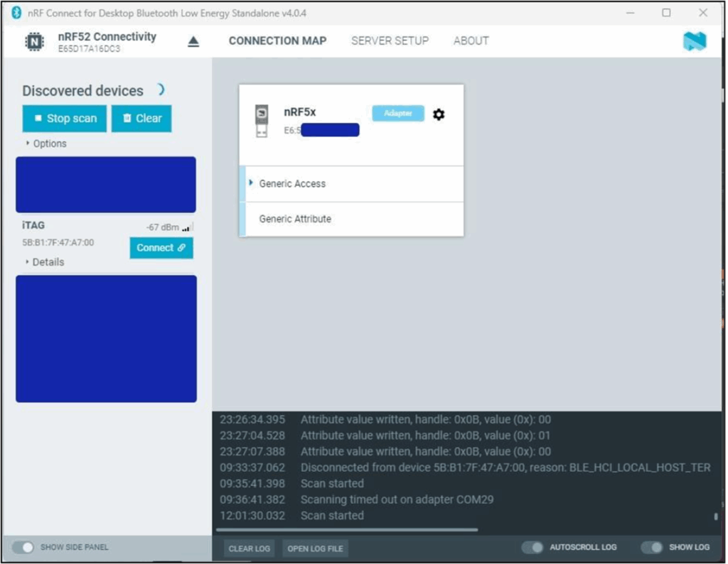Click the log horizontal scrollbar

(347, 530)
